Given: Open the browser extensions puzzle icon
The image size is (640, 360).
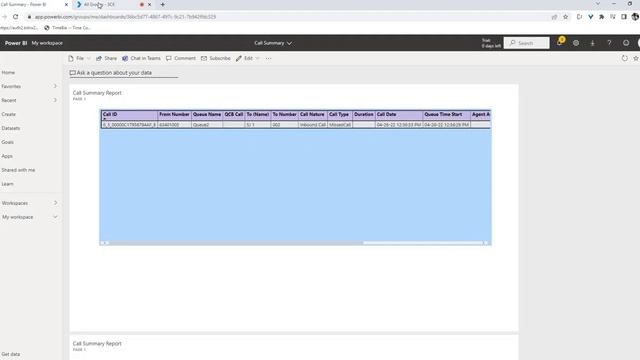Looking at the screenshot, I should coord(602,17).
